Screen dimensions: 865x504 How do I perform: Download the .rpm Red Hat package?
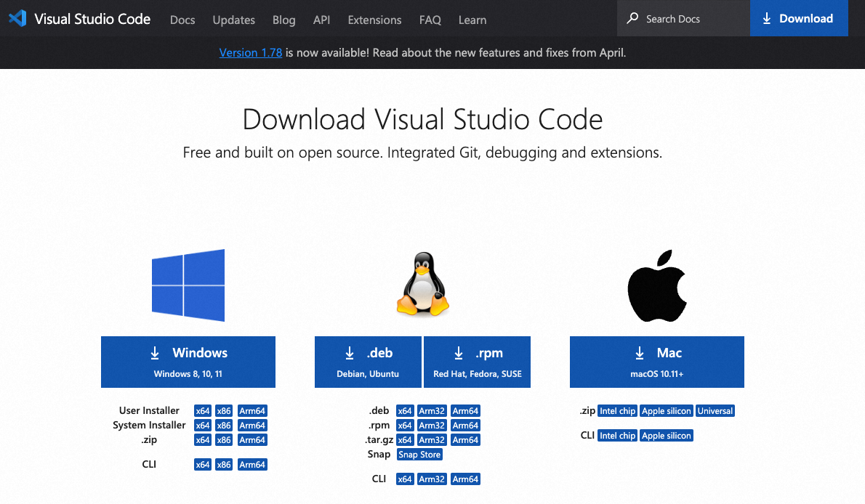pos(477,362)
